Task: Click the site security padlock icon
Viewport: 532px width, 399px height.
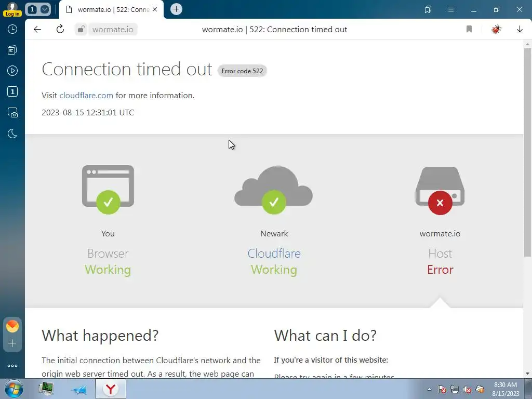Action: coord(81,30)
